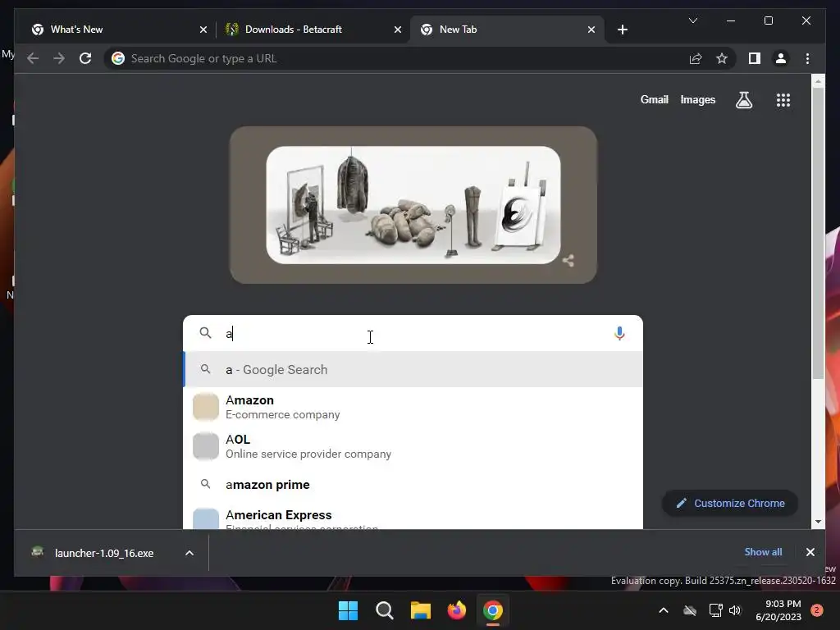The width and height of the screenshot is (840, 630).
Task: Click the Google search box field
Action: [x=413, y=333]
